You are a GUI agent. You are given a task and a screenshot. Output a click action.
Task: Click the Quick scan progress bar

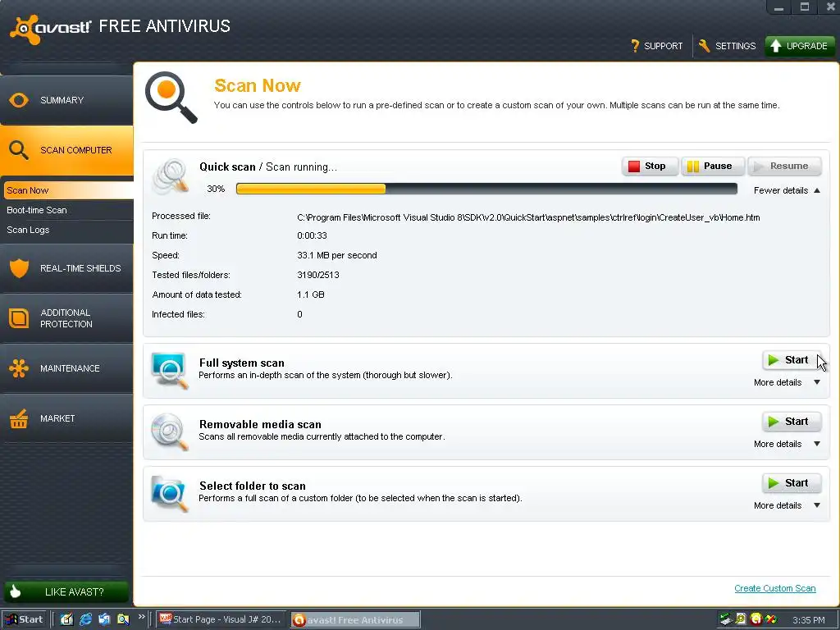click(486, 189)
